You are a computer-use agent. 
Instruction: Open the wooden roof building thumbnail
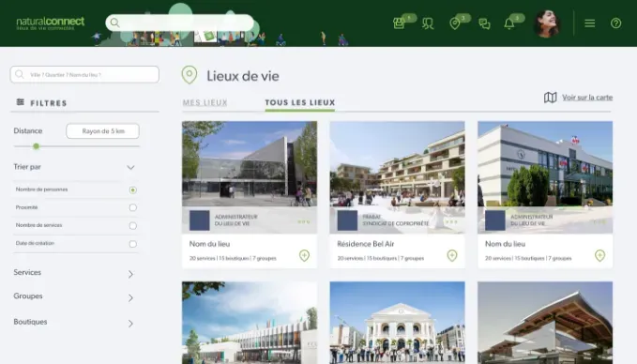pyautogui.click(x=545, y=323)
